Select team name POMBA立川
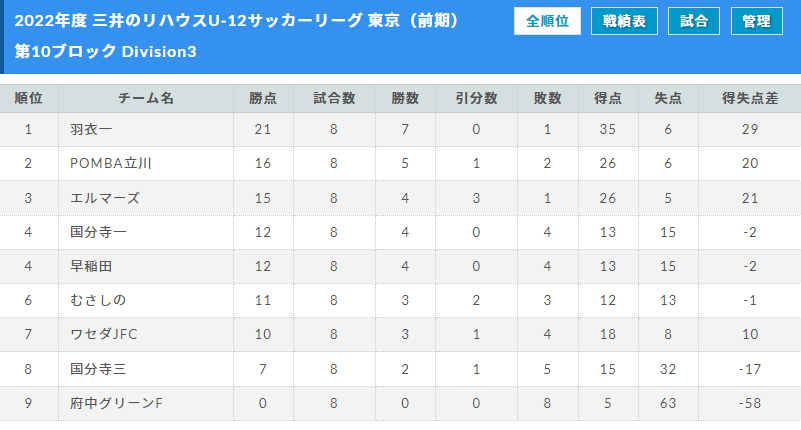Screen dimensions: 801x430 pyautogui.click(x=111, y=163)
